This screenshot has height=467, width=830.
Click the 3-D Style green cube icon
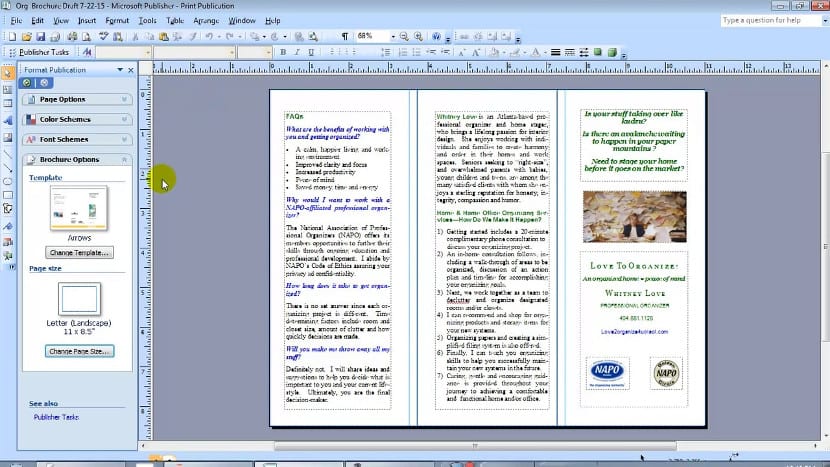point(612,52)
